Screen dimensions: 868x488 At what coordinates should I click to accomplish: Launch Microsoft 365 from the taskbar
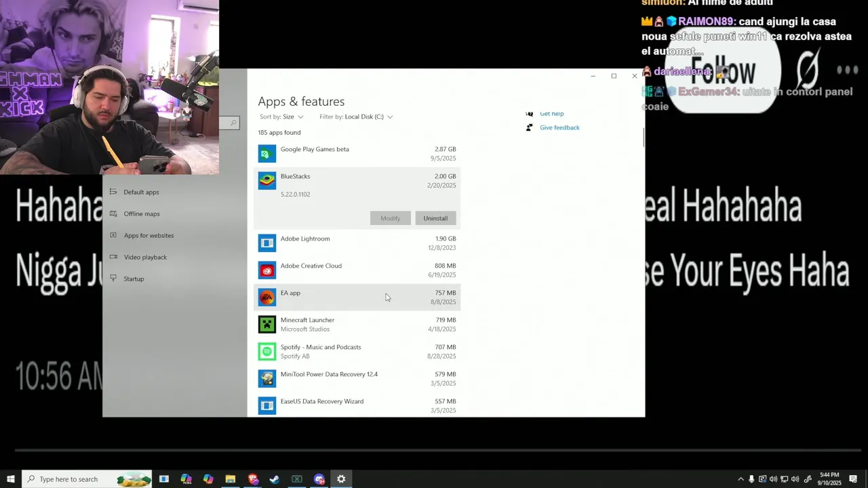pyautogui.click(x=186, y=479)
